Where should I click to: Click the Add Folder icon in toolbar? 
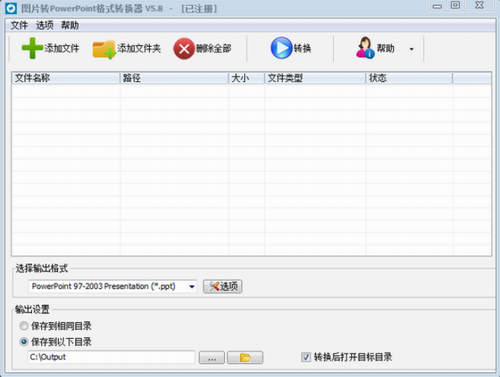point(104,50)
